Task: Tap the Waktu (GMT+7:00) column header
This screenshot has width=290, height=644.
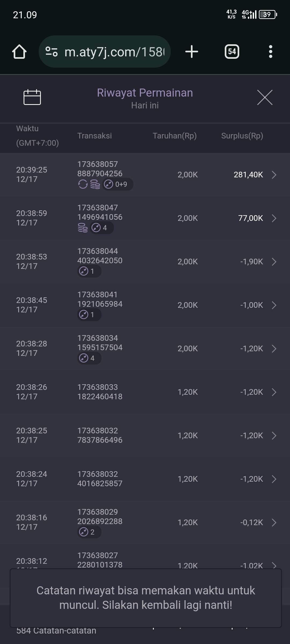Action: (37, 136)
